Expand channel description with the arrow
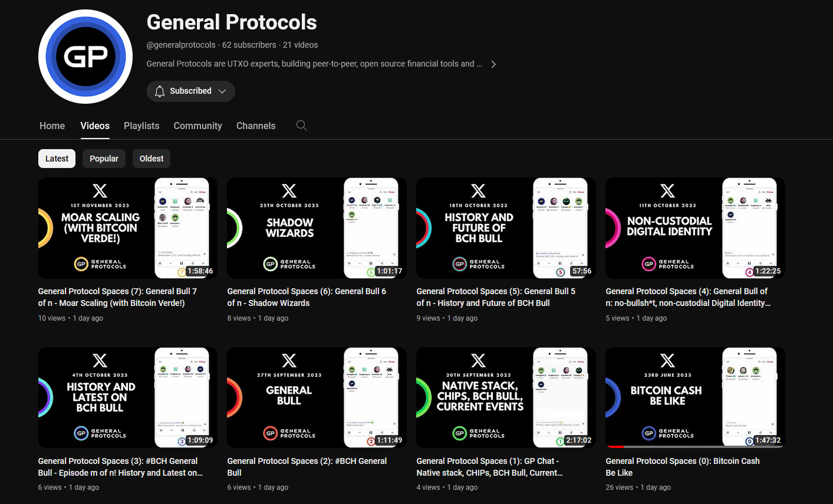Image resolution: width=833 pixels, height=504 pixels. pyautogui.click(x=493, y=64)
